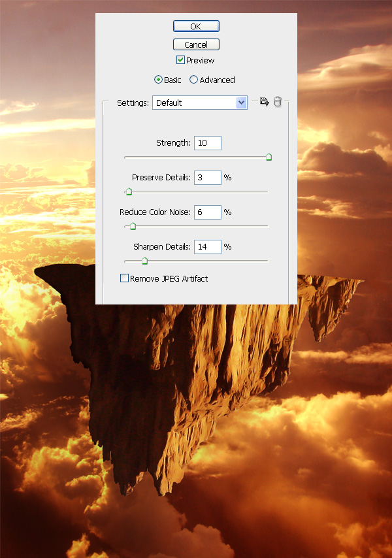Click the Reduce Color Noise value field

[x=208, y=212]
